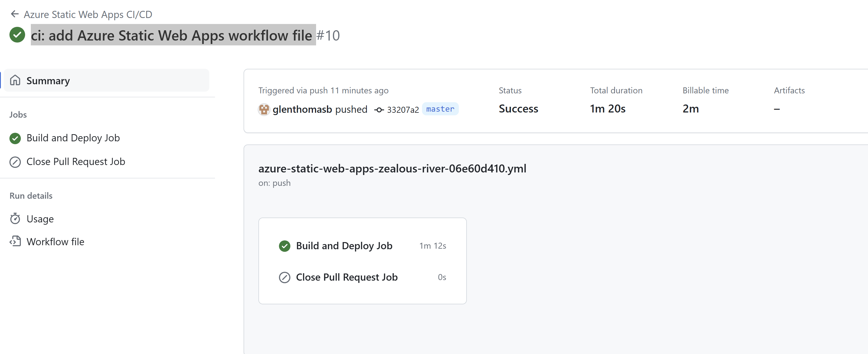The image size is (868, 354).
Task: Click the skipped icon beside sidebar Close Pull Request Job
Action: click(15, 162)
